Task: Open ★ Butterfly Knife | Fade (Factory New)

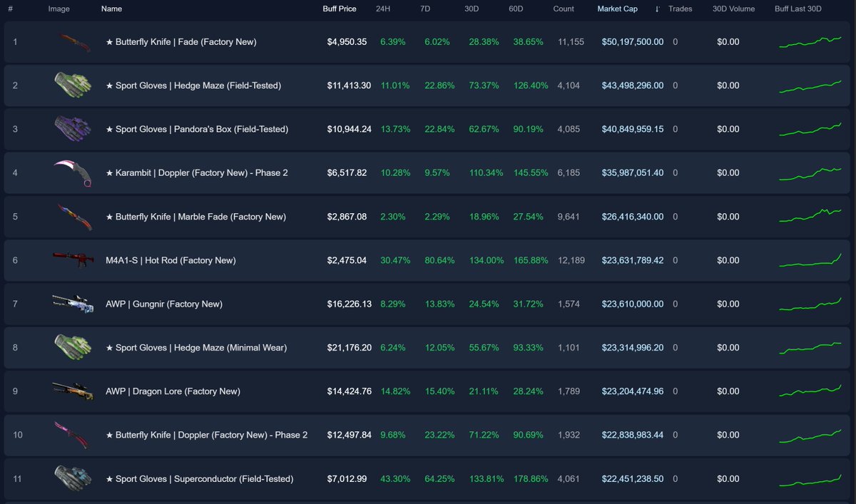Action: tap(180, 42)
